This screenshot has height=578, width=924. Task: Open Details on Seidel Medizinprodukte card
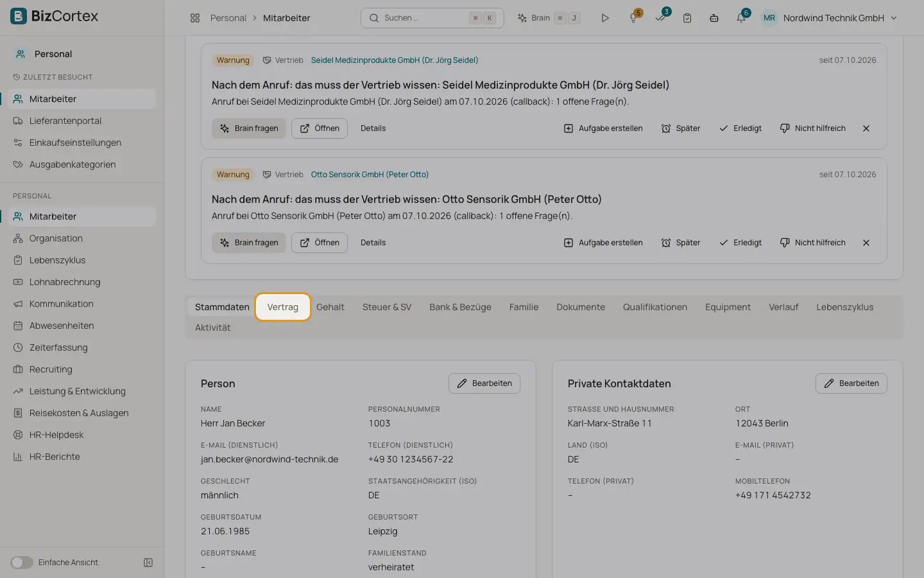point(373,128)
